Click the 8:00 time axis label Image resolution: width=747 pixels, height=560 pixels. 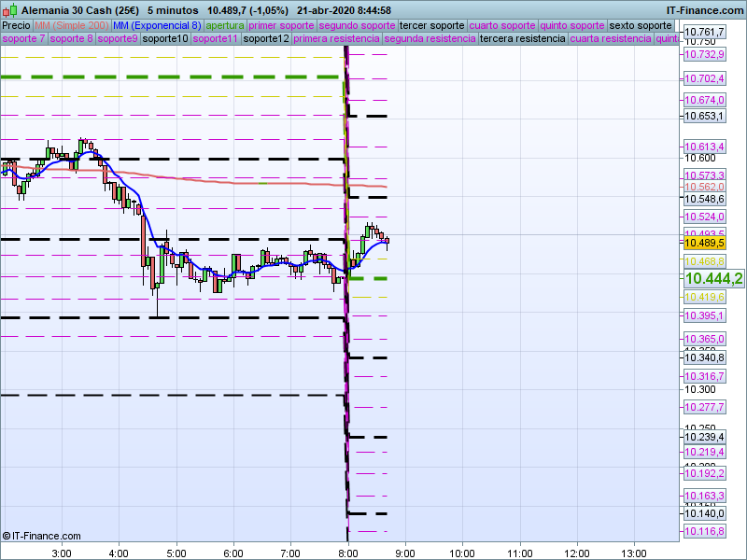pyautogui.click(x=348, y=553)
